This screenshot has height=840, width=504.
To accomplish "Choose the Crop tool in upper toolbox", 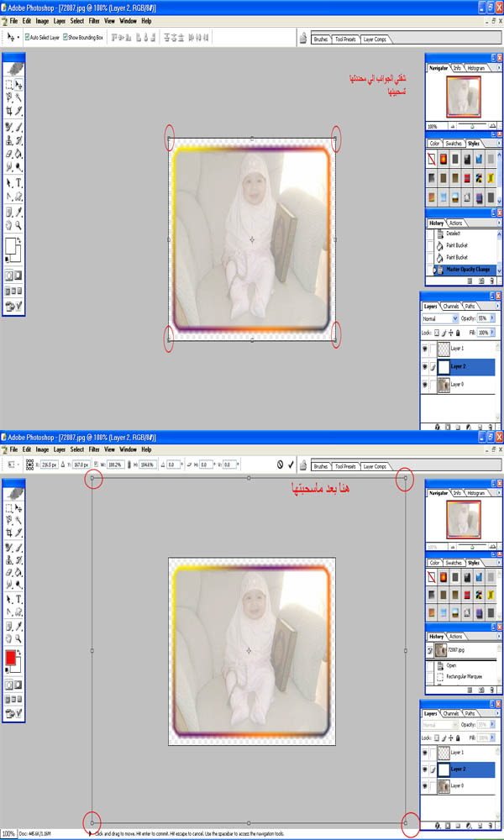I will click(x=9, y=111).
